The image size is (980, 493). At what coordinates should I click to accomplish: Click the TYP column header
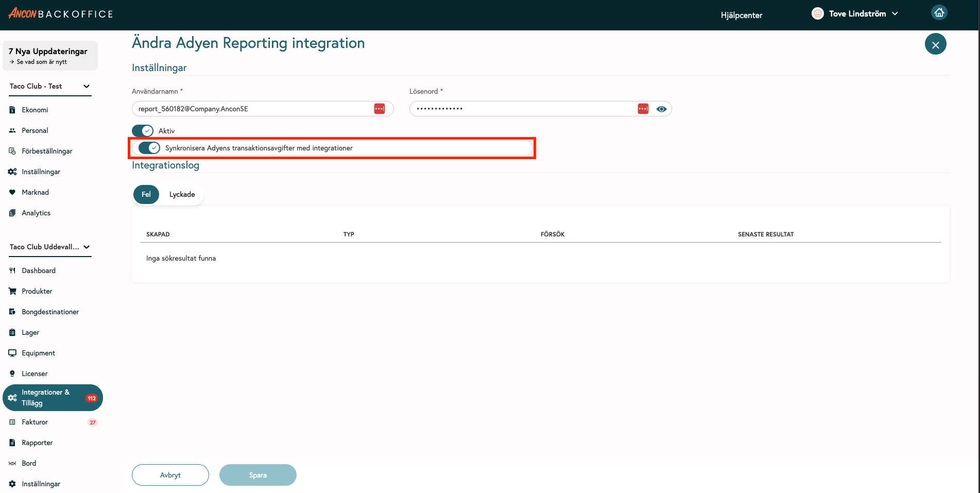349,234
